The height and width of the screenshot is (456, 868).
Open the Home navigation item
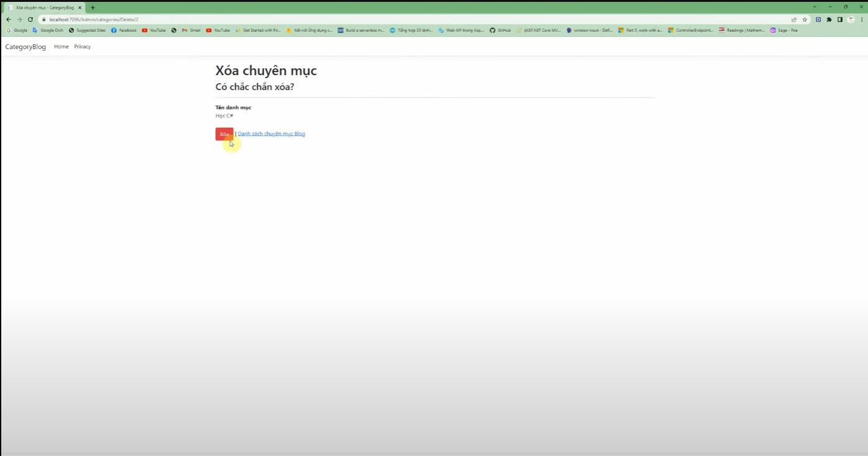click(x=61, y=47)
